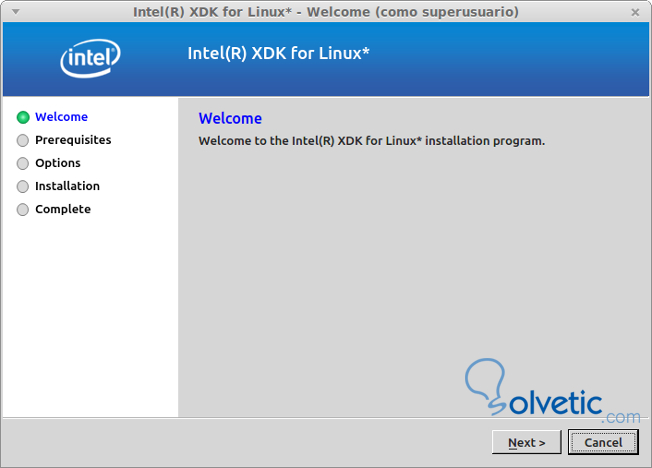
Task: Select the Installation step label
Action: 67,186
